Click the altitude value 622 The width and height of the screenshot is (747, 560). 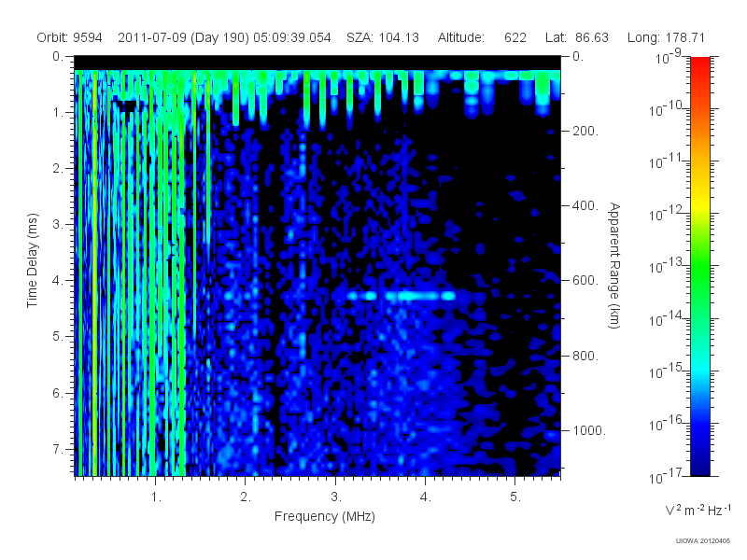coord(515,37)
